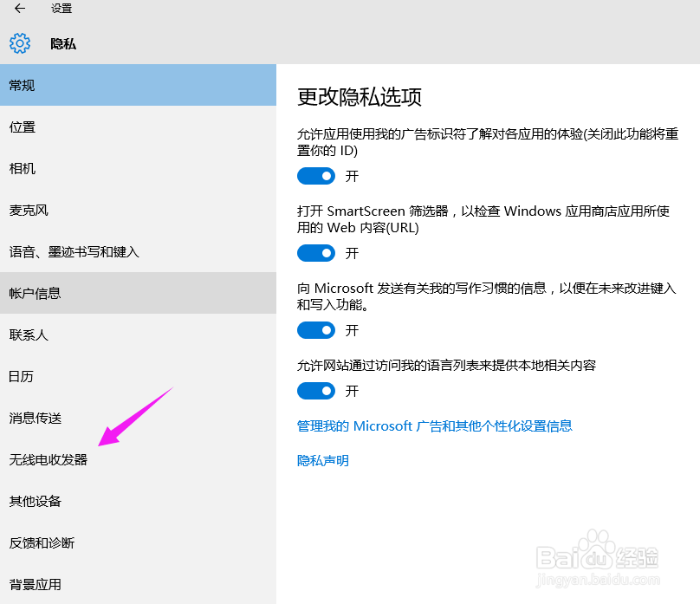Go to 消息传送 settings
The image size is (700, 604).
pos(138,418)
